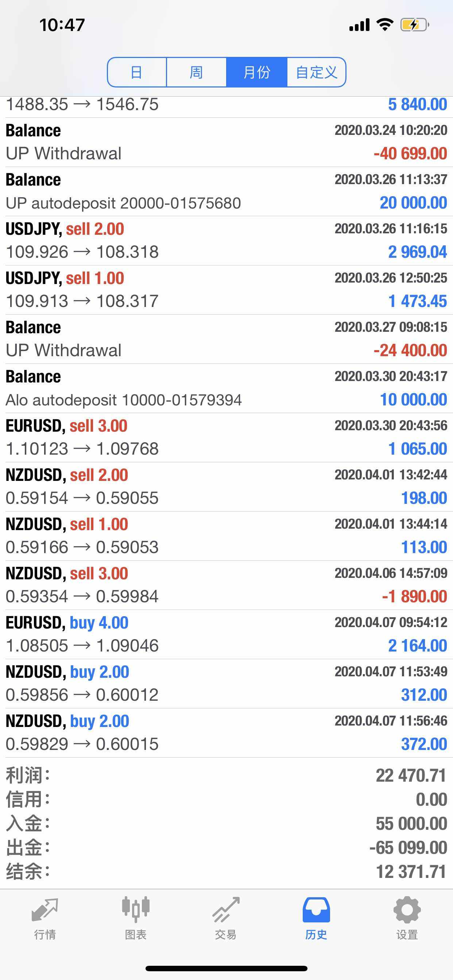The height and width of the screenshot is (980, 453).
Task: Tap the cellular signal bars icon
Action: 359,25
